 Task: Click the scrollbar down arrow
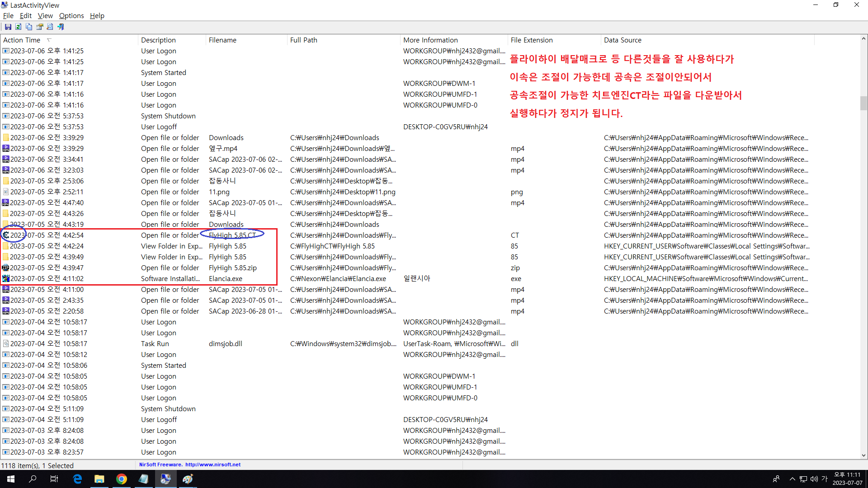coord(863,455)
